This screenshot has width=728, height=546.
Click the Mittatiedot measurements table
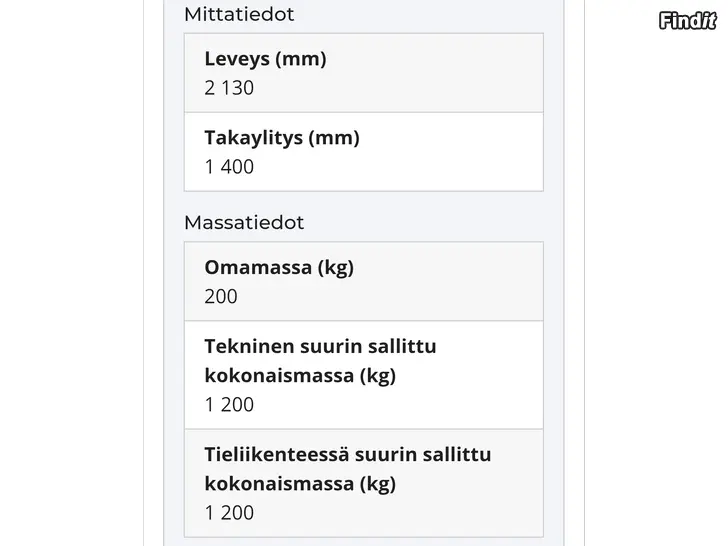pos(364,112)
